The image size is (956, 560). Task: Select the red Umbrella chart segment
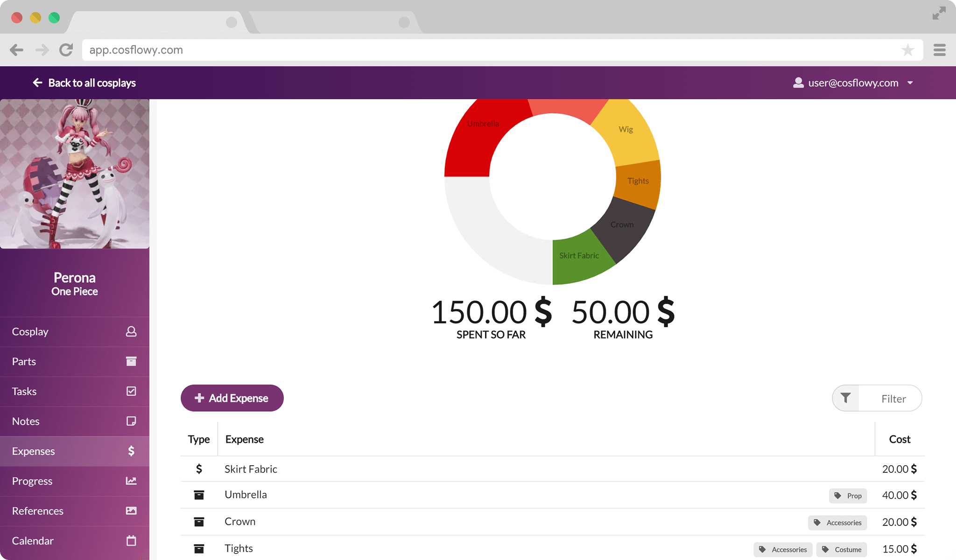[476, 140]
